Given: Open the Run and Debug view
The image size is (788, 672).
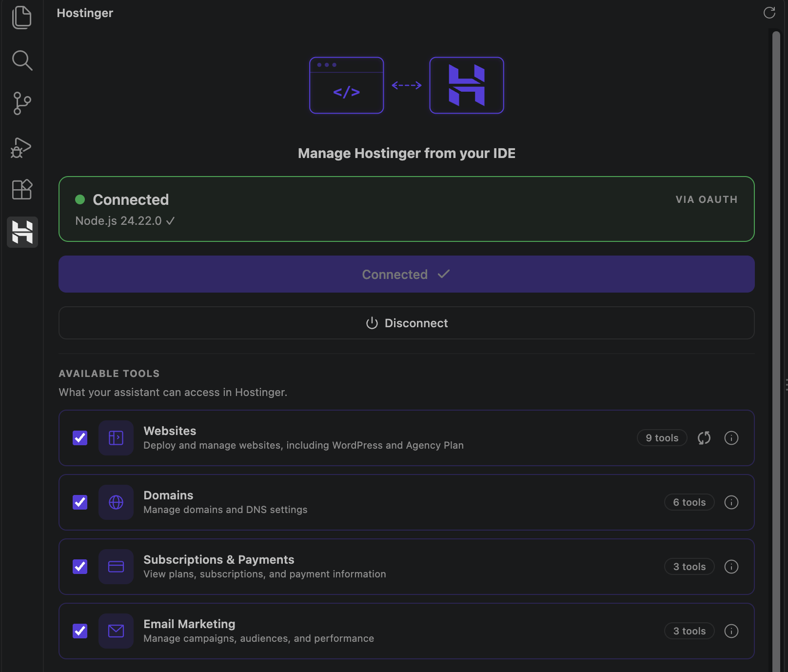Looking at the screenshot, I should [x=21, y=147].
